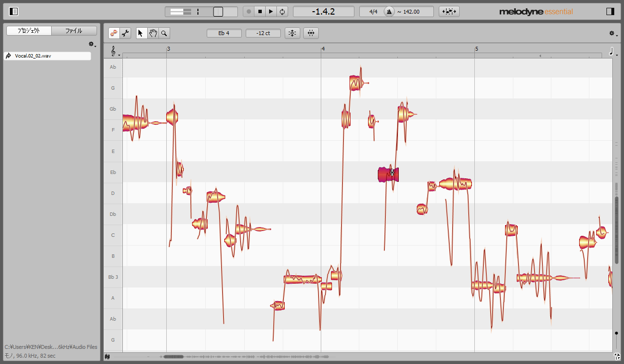
Task: Click the audio file path status text
Action: pyautogui.click(x=51, y=347)
